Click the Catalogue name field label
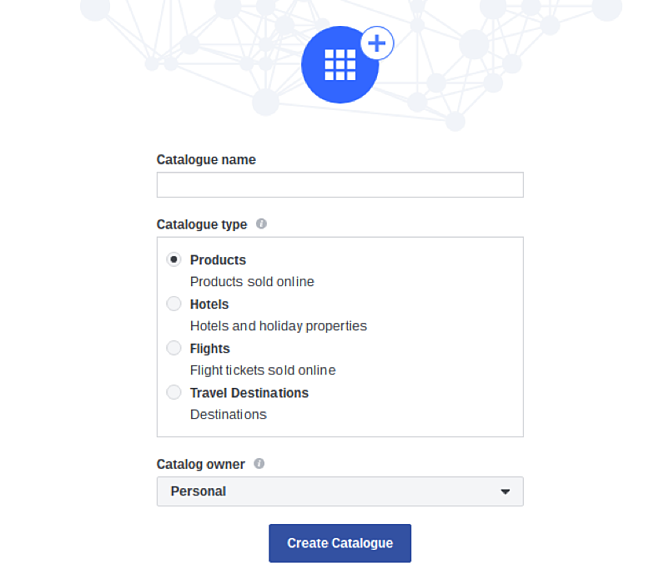The image size is (669, 584). tap(206, 160)
